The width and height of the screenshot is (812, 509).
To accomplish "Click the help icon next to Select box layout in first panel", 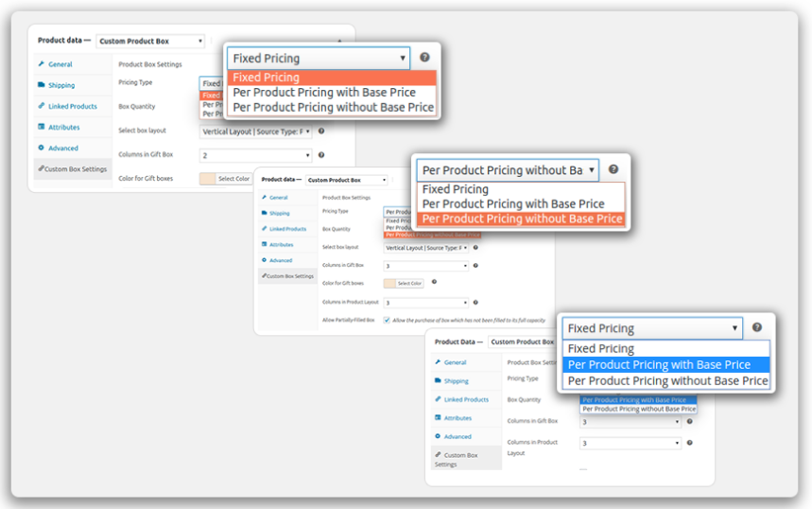I will tap(321, 132).
